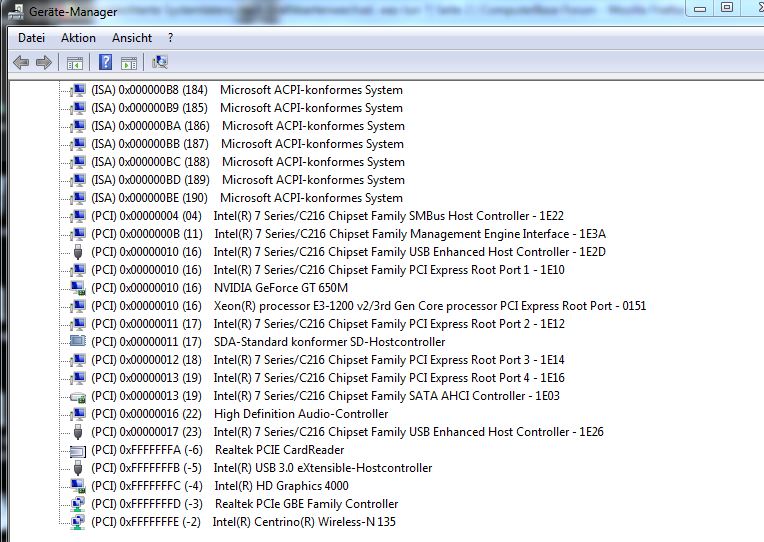Click icon of High Definition Audio-Controller
764x542 pixels.
click(78, 414)
